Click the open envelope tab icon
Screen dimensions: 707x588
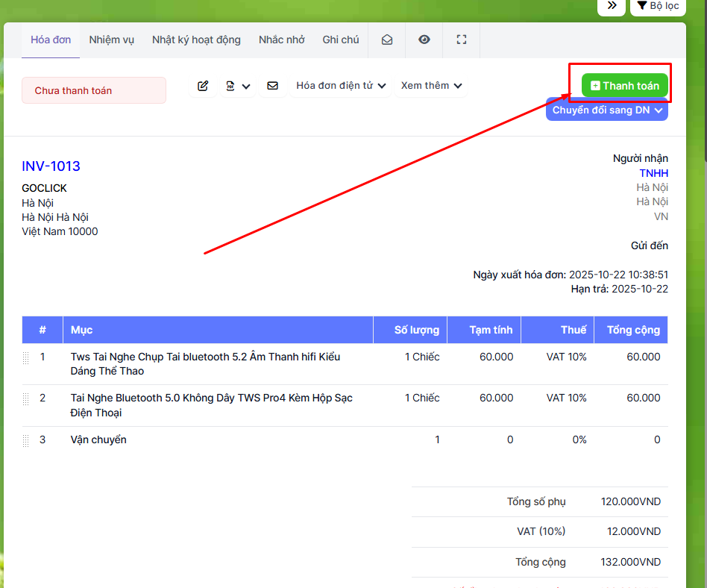pyautogui.click(x=387, y=40)
